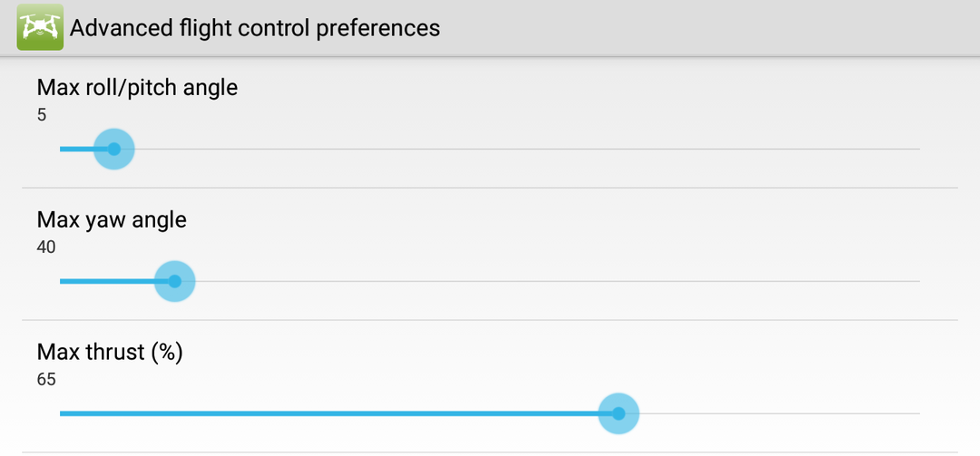The width and height of the screenshot is (980, 456).
Task: Click the right end of Max yaw slider
Action: (x=916, y=281)
